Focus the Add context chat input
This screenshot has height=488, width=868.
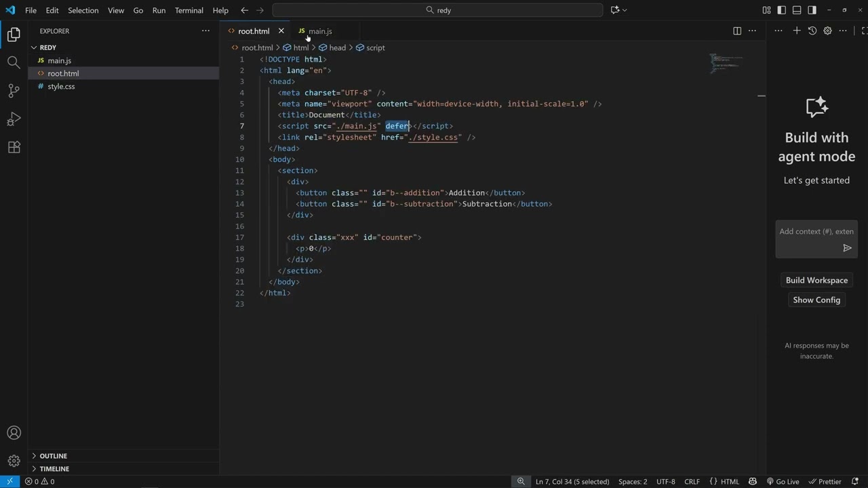point(816,231)
